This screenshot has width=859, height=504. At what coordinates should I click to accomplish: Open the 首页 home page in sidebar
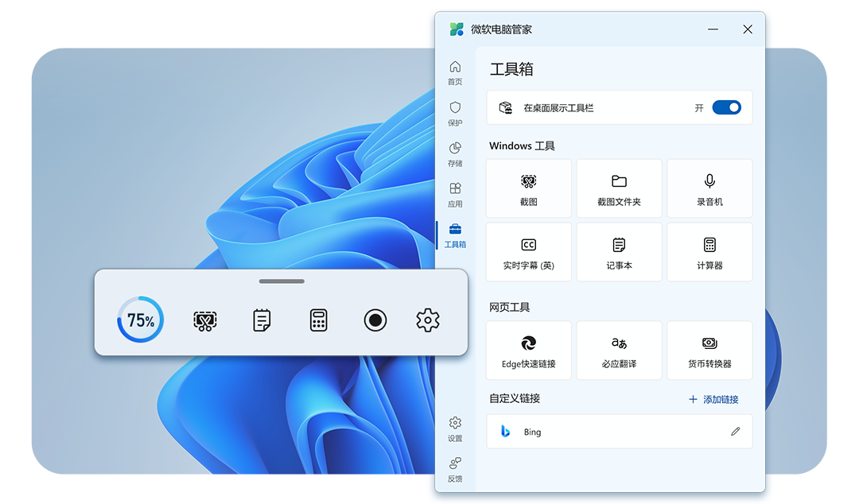point(455,73)
